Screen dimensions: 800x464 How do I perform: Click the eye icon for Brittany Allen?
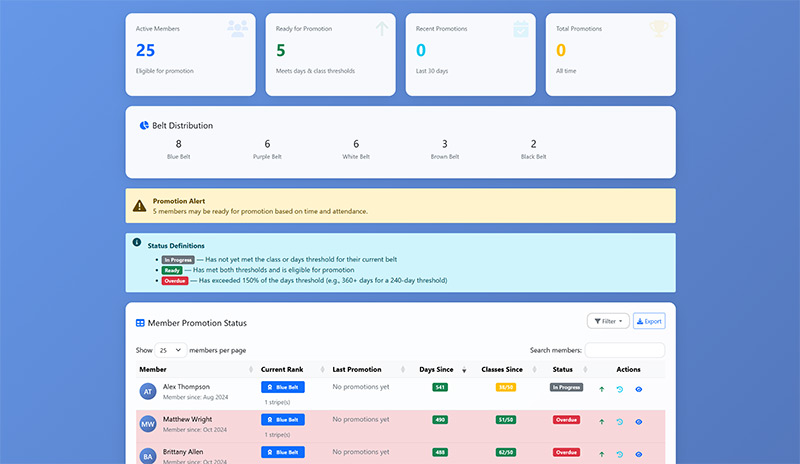pos(638,454)
